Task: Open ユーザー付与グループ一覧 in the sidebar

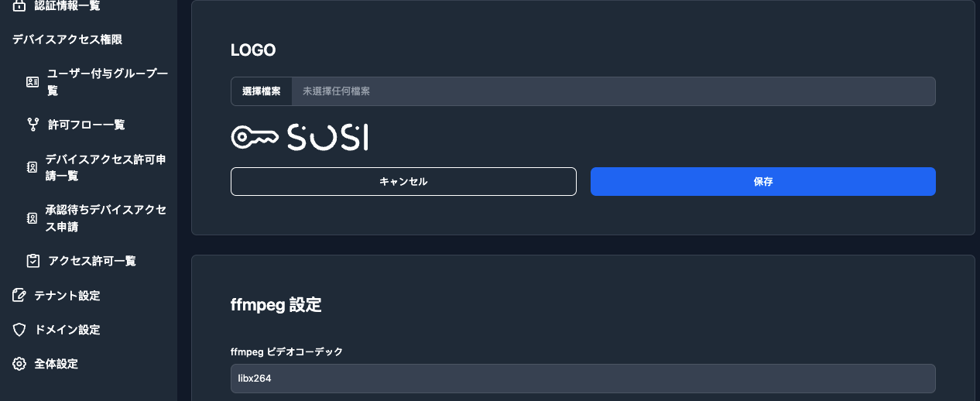Action: coord(107,81)
